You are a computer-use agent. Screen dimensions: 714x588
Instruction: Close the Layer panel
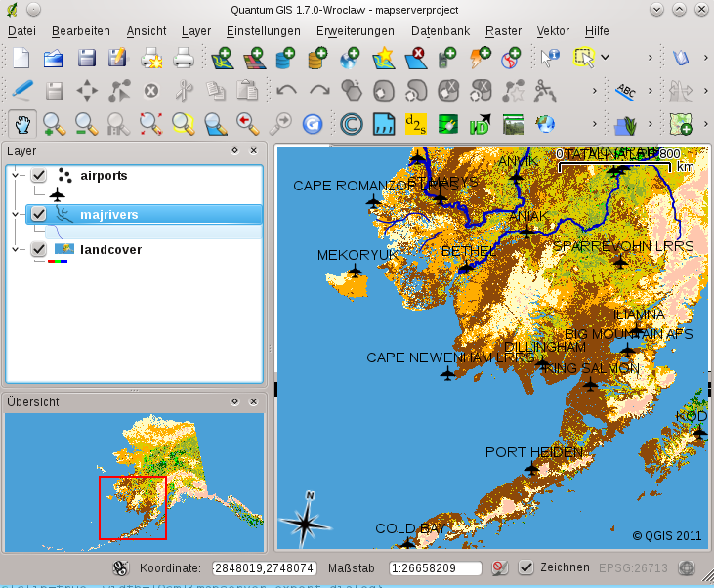coord(254,150)
